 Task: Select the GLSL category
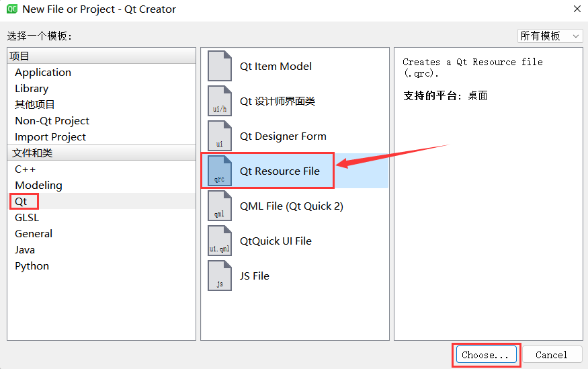27,218
